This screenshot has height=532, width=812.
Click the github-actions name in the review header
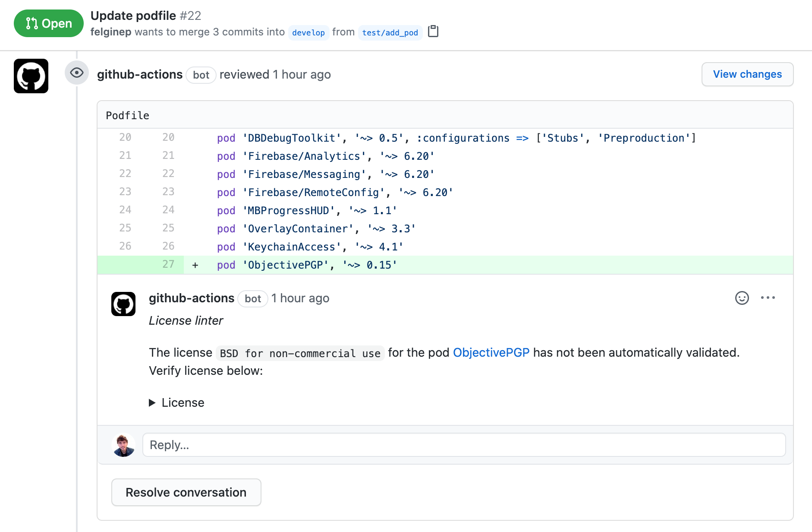click(x=140, y=74)
